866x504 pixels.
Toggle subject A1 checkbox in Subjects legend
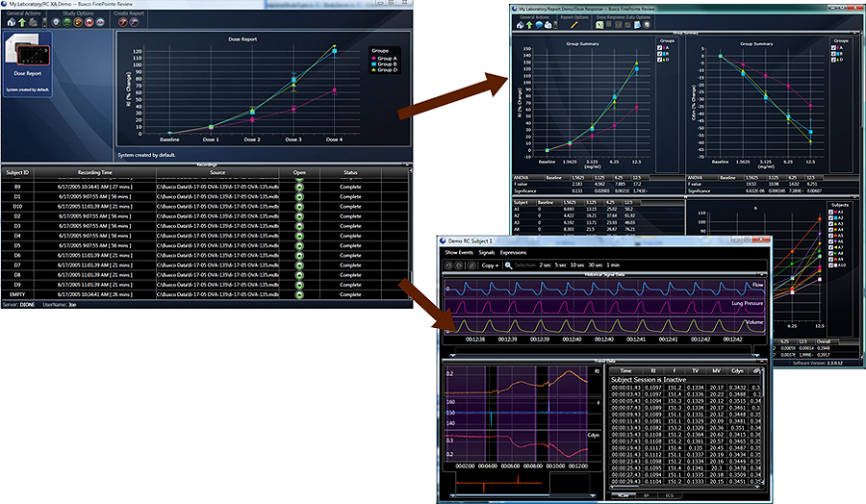830,212
